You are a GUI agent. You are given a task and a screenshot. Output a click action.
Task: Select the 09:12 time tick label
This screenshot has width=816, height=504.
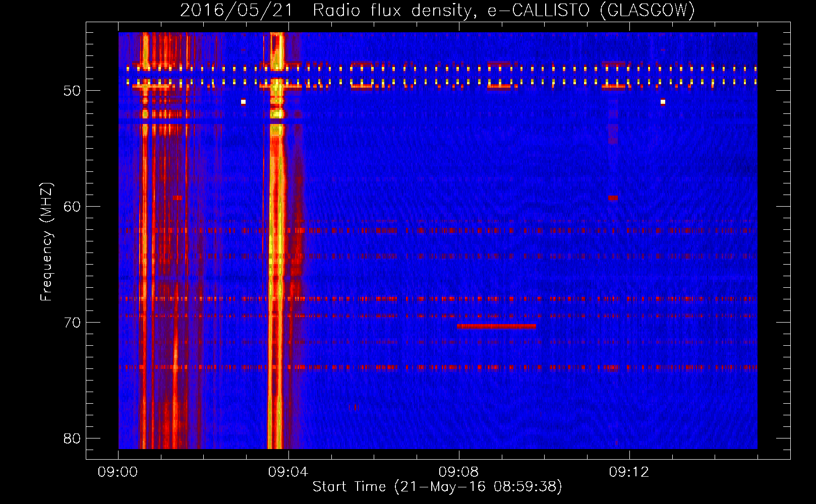pos(629,472)
